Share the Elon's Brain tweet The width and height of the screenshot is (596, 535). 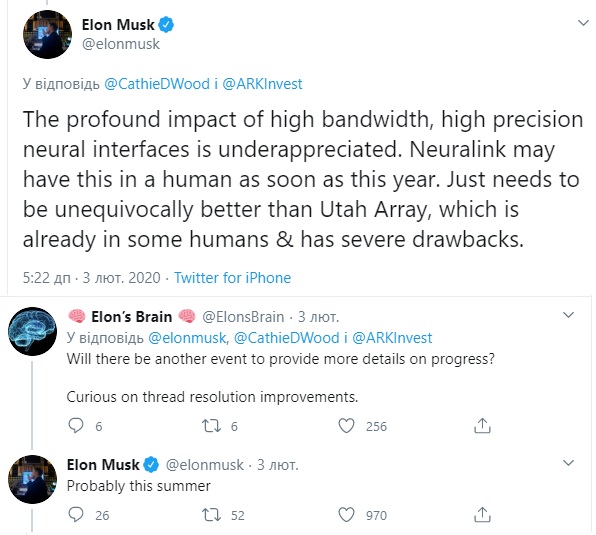tap(482, 426)
